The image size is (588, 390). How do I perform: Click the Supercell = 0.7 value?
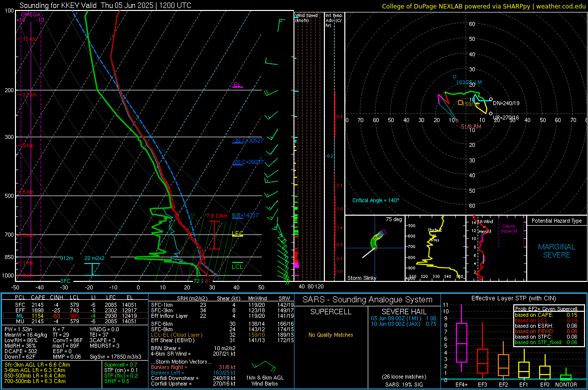pyautogui.click(x=121, y=365)
